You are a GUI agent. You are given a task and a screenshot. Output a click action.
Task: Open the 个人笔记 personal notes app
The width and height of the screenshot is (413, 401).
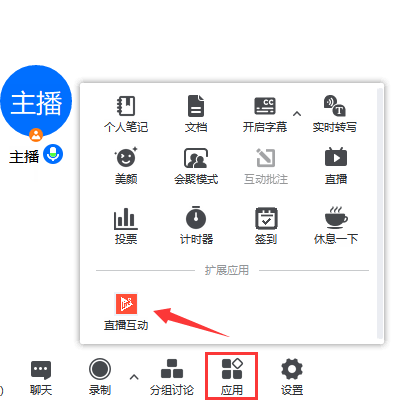(126, 114)
